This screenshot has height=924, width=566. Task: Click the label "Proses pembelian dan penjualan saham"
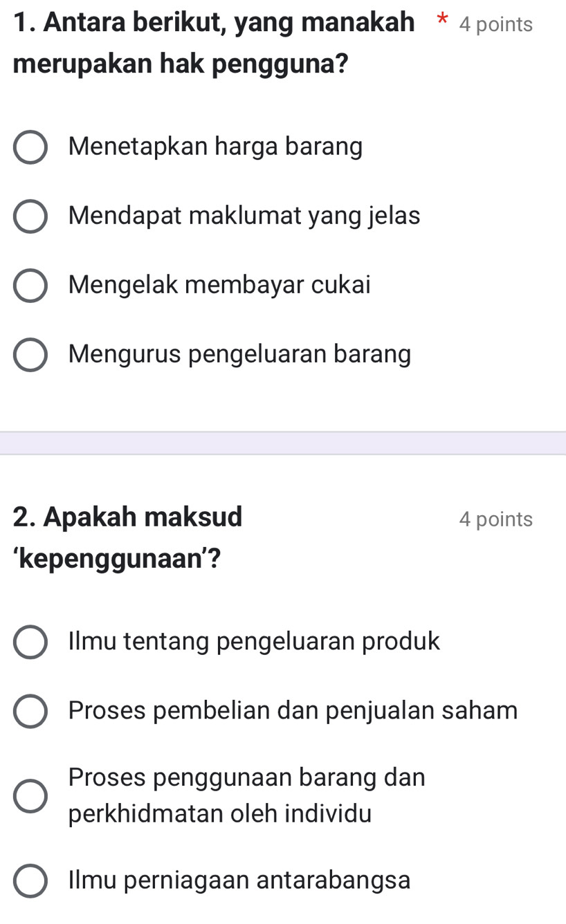[292, 711]
